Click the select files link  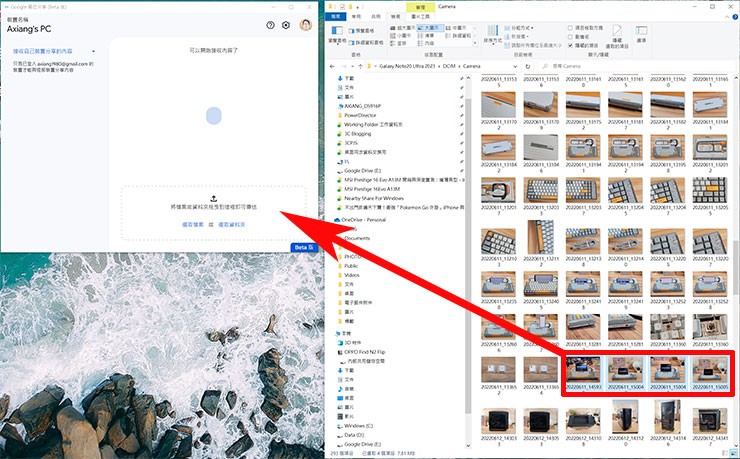click(x=193, y=225)
